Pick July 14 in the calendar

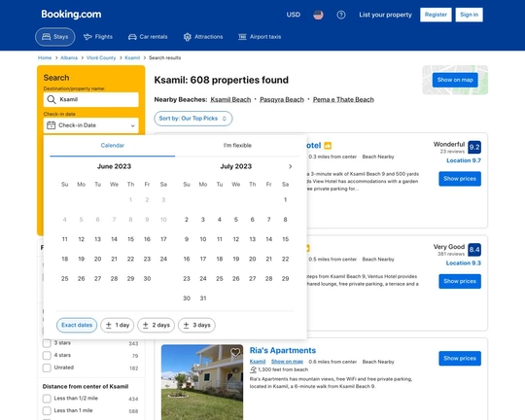[x=269, y=239]
